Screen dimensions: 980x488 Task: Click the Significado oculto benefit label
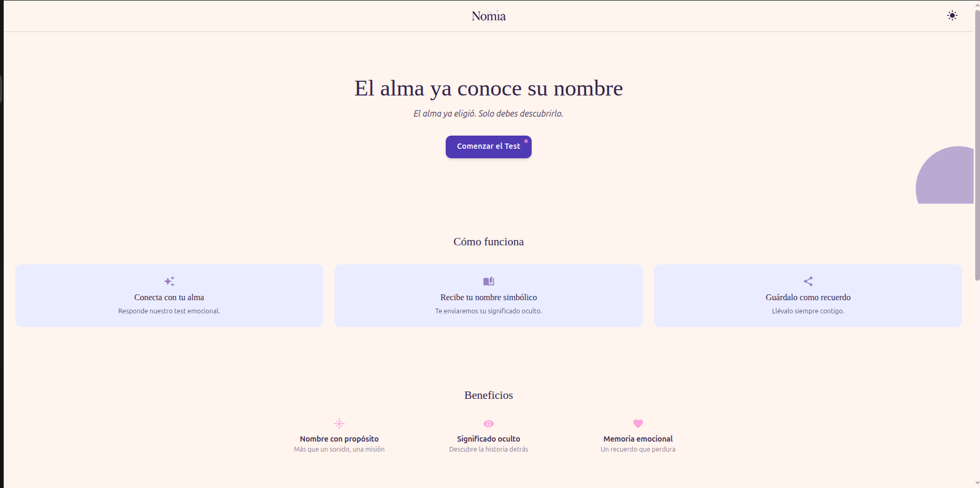click(x=488, y=438)
